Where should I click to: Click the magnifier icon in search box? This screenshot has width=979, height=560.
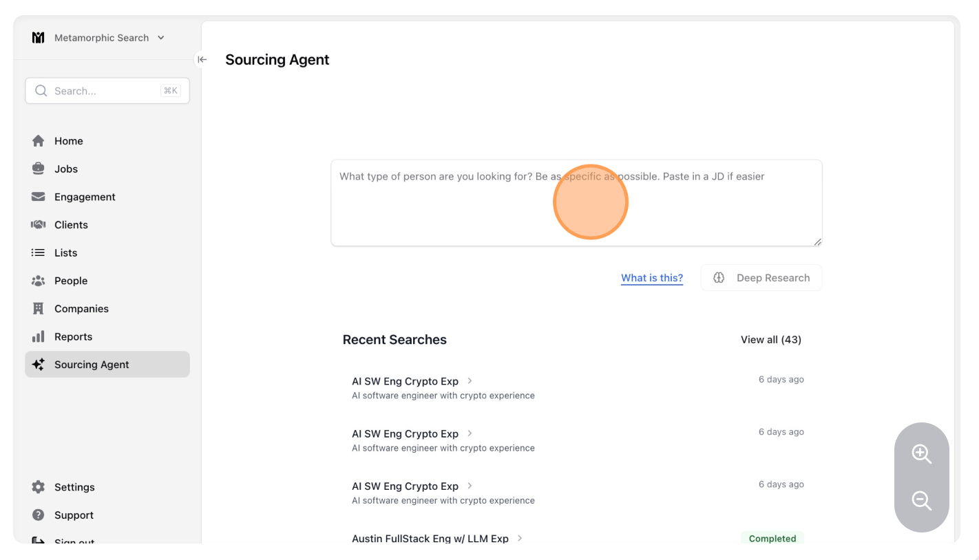[x=41, y=91]
